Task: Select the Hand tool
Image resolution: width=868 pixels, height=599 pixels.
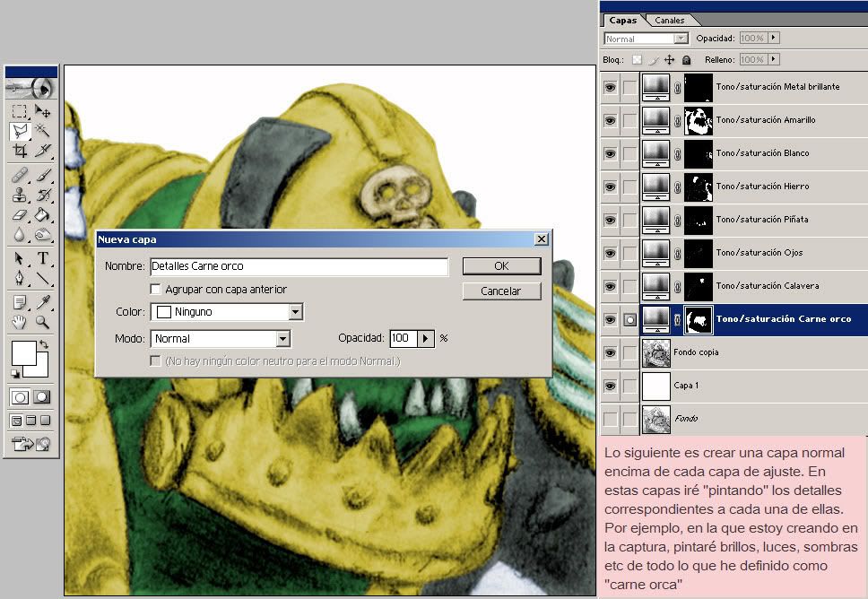Action: coord(20,322)
